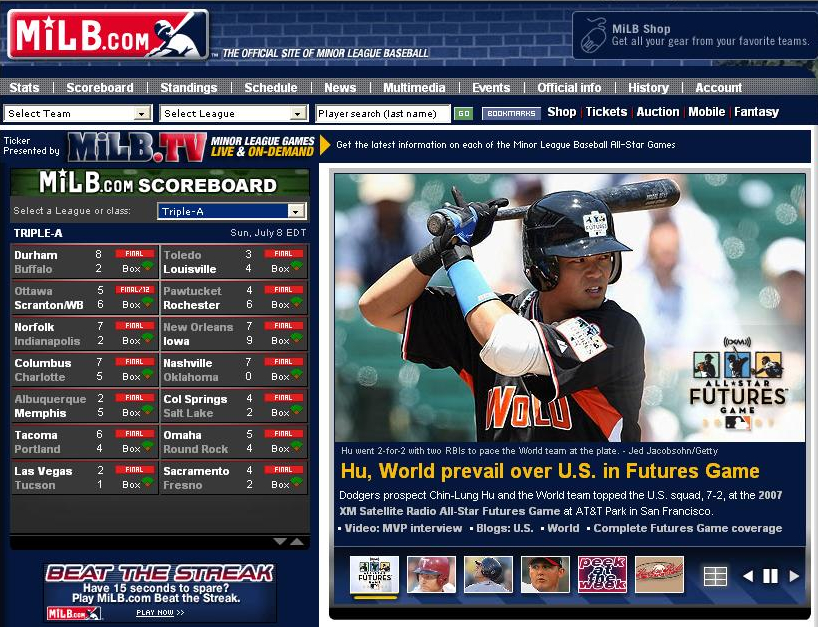This screenshot has width=818, height=627.
Task: Open the Schedule menu
Action: (x=271, y=88)
